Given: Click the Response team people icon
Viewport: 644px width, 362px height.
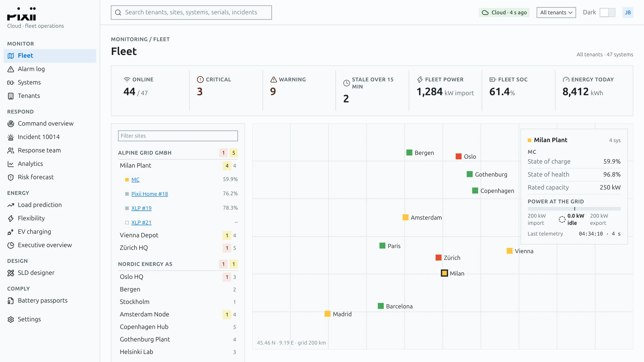Looking at the screenshot, I should [11, 150].
